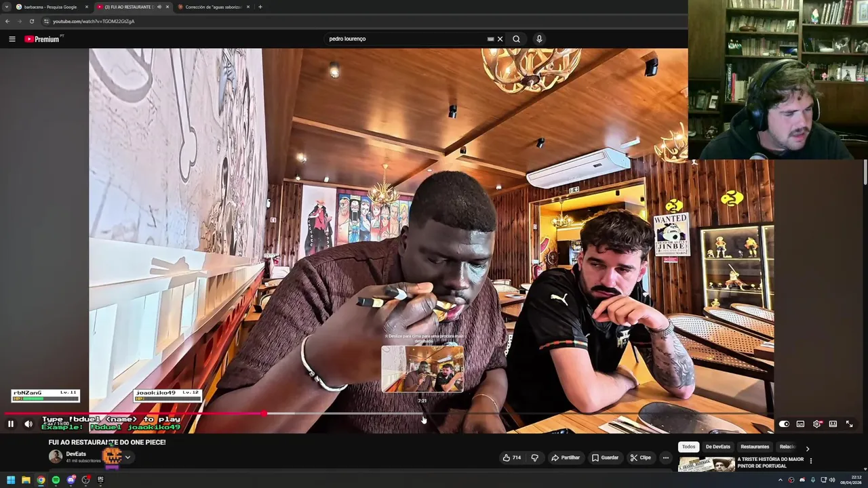Click the storyboard preview thumbnail on timeline
This screenshot has width=868, height=488.
422,369
